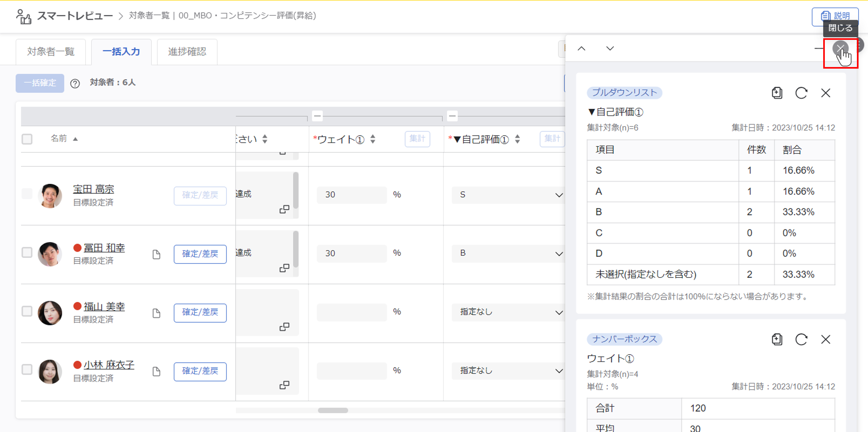
Task: Open document icon for 冨田 和幸
Action: pyautogui.click(x=156, y=254)
